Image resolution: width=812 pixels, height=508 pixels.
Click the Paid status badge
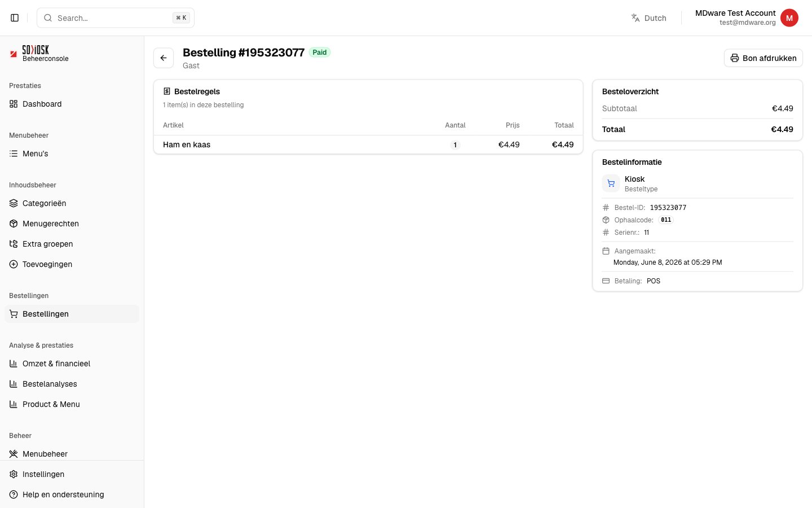320,52
